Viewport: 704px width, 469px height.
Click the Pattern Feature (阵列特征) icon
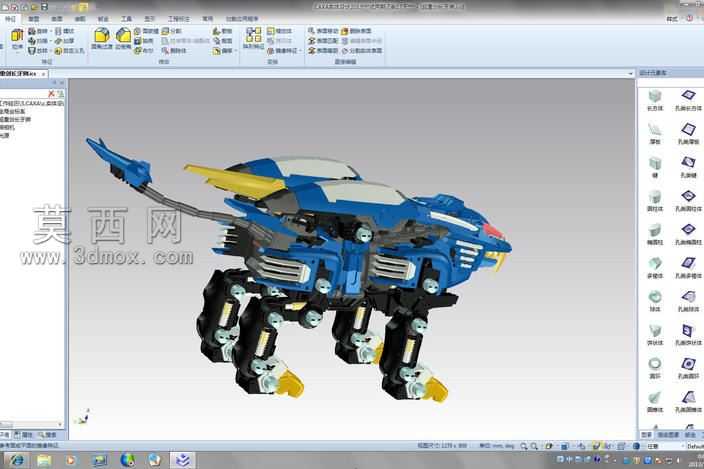(254, 35)
